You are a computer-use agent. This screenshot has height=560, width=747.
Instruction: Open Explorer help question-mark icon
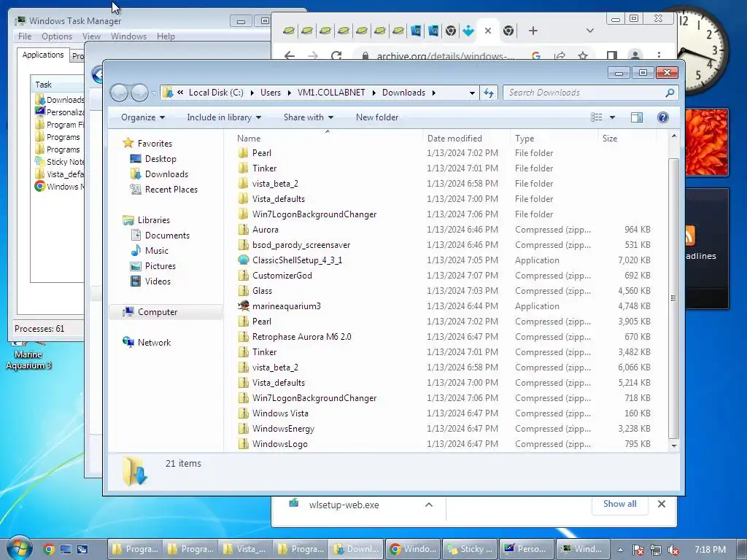point(662,117)
